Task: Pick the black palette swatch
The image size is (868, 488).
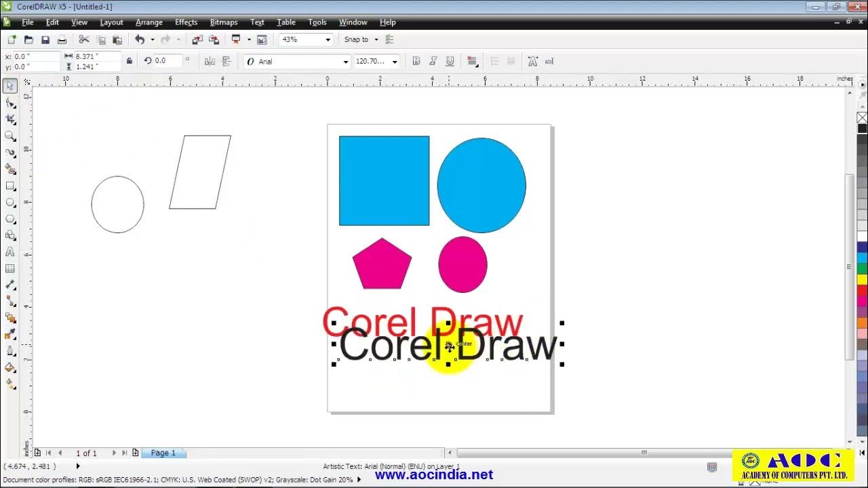Action: (862, 128)
